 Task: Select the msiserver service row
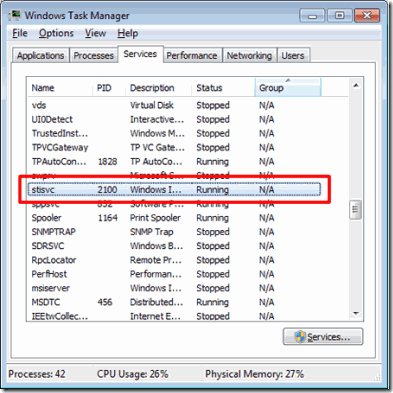tap(174, 288)
